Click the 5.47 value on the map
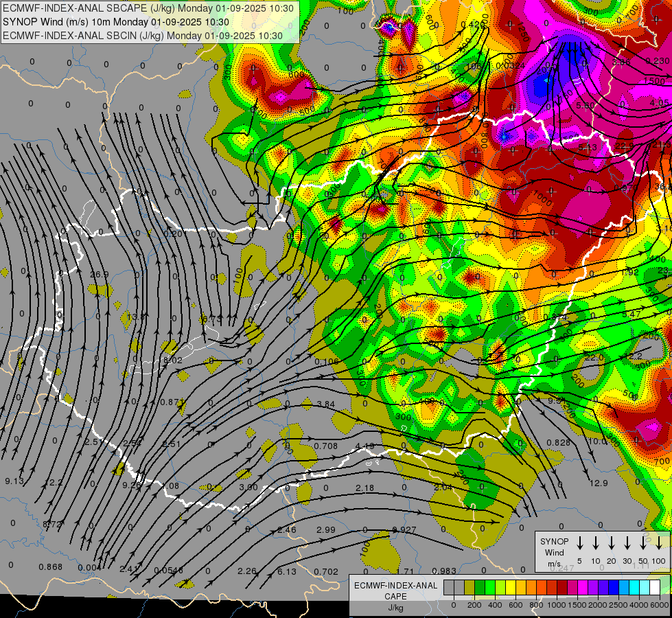 [632, 314]
